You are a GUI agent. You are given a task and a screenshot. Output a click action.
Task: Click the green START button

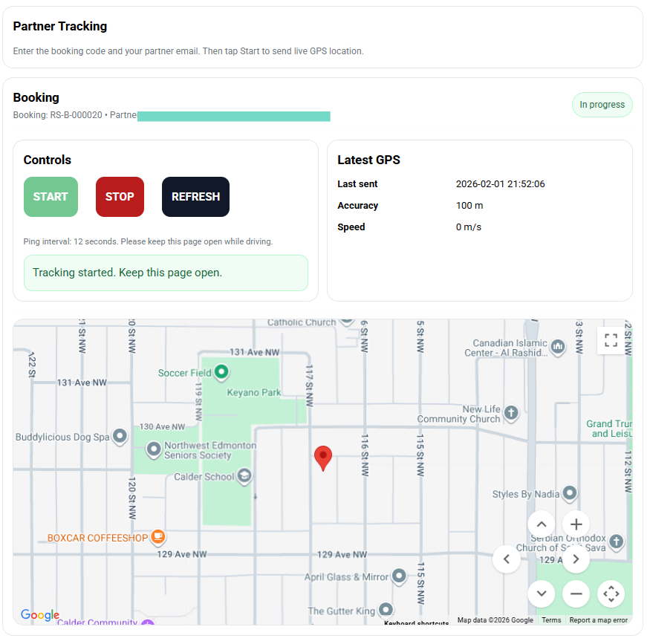pos(51,197)
